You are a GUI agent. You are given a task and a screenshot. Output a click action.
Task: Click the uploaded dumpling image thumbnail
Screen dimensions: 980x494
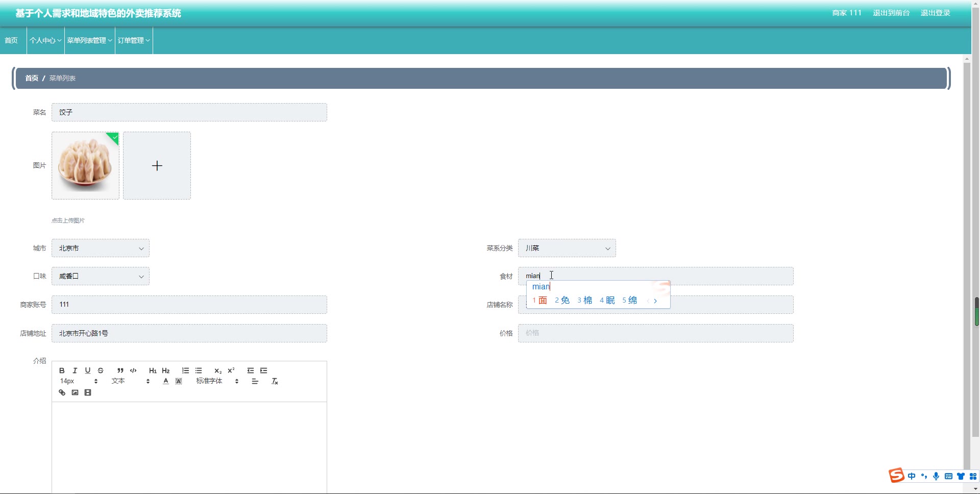(x=85, y=165)
